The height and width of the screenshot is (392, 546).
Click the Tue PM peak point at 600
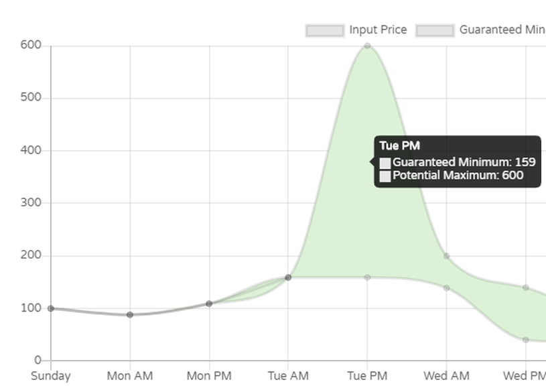(367, 46)
